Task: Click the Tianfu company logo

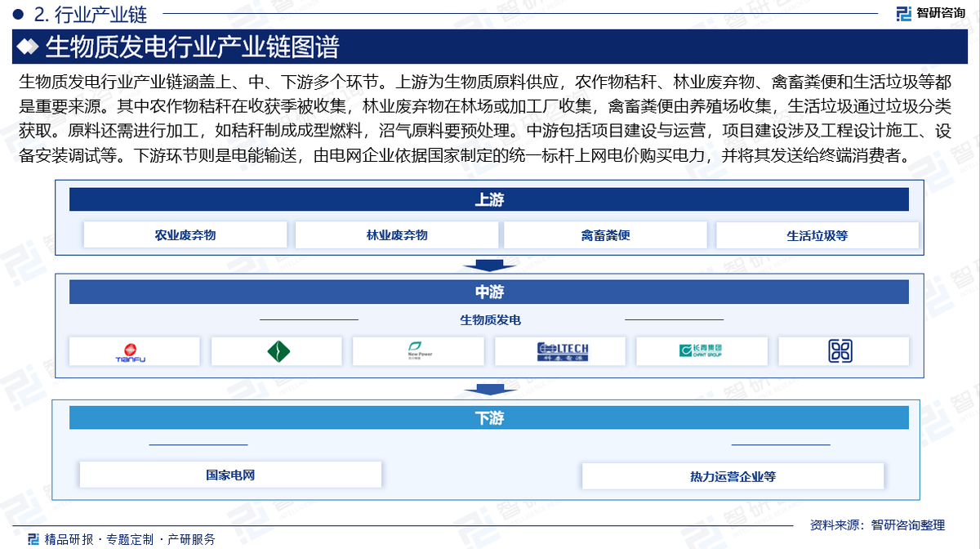Action: pyautogui.click(x=135, y=351)
